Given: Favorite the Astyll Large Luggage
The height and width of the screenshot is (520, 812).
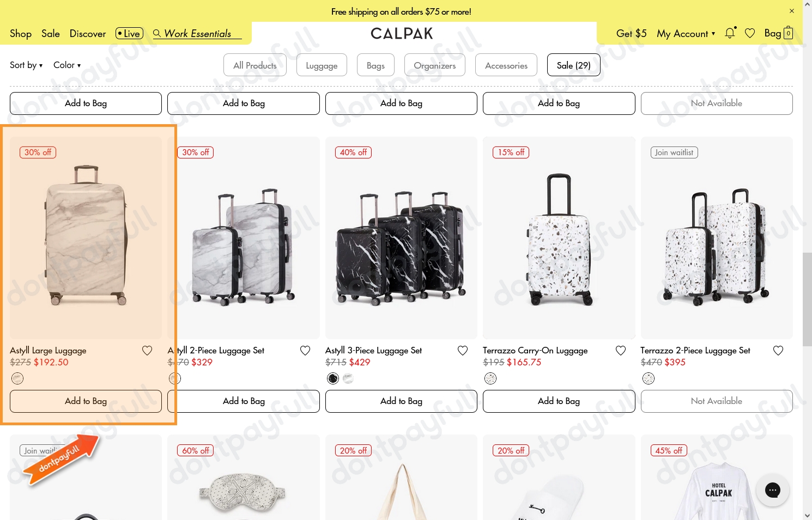Looking at the screenshot, I should (x=147, y=350).
